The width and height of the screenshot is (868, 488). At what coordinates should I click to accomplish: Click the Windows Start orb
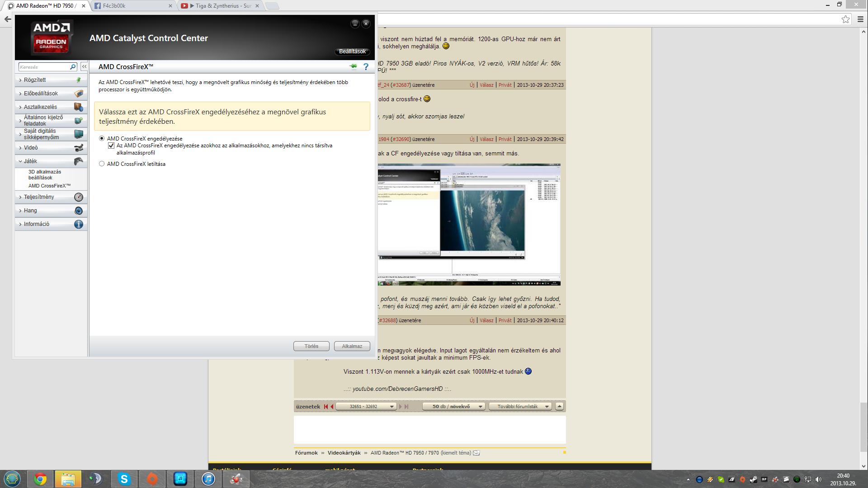click(12, 479)
